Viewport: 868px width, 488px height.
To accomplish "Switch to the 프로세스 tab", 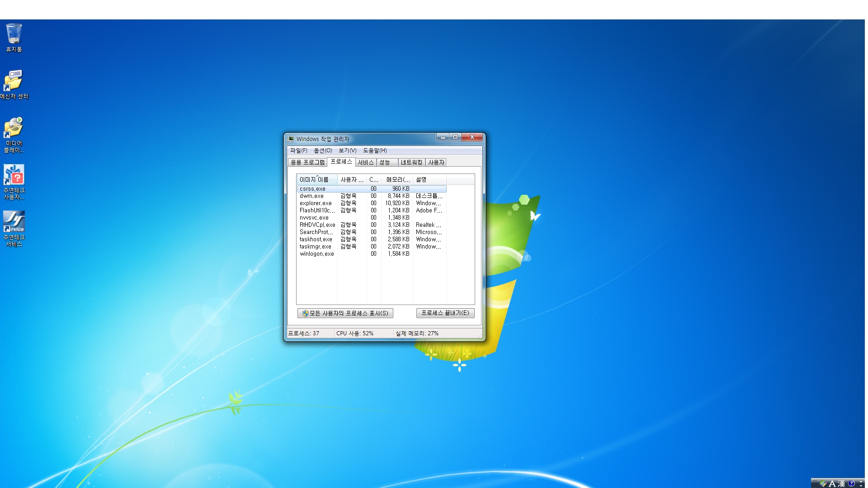I will point(341,162).
